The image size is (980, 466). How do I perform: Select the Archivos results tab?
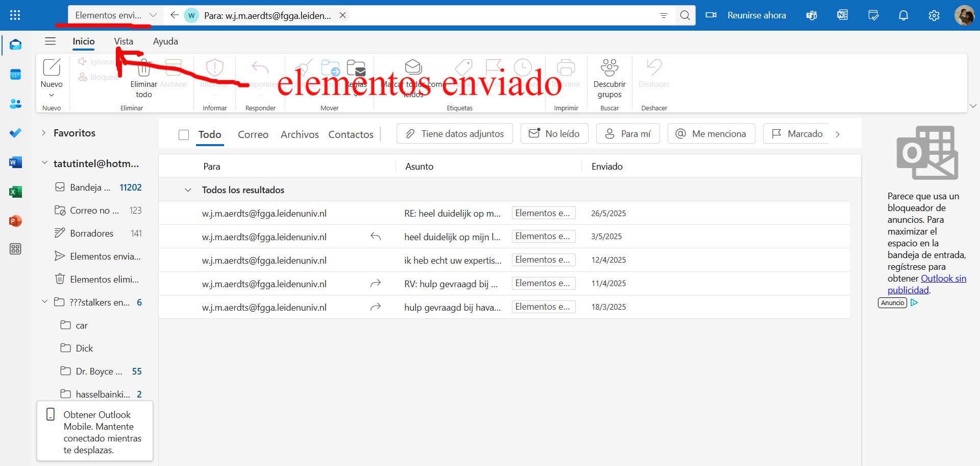(300, 134)
